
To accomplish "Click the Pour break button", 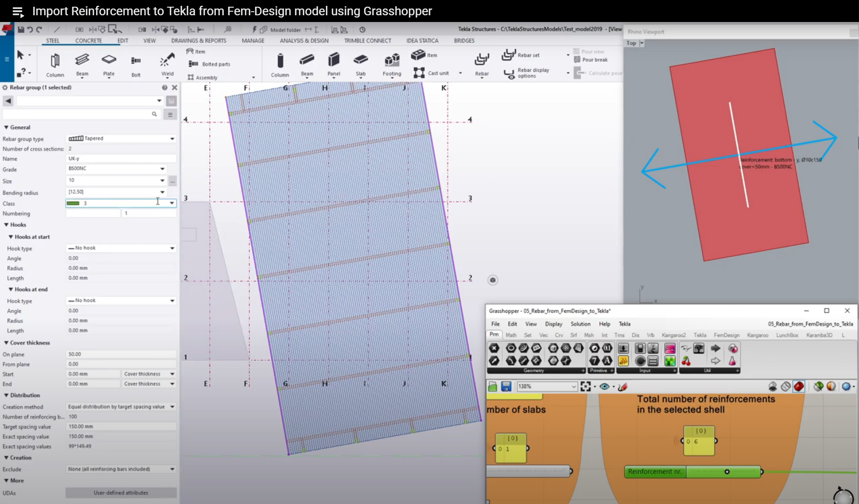I will (591, 60).
